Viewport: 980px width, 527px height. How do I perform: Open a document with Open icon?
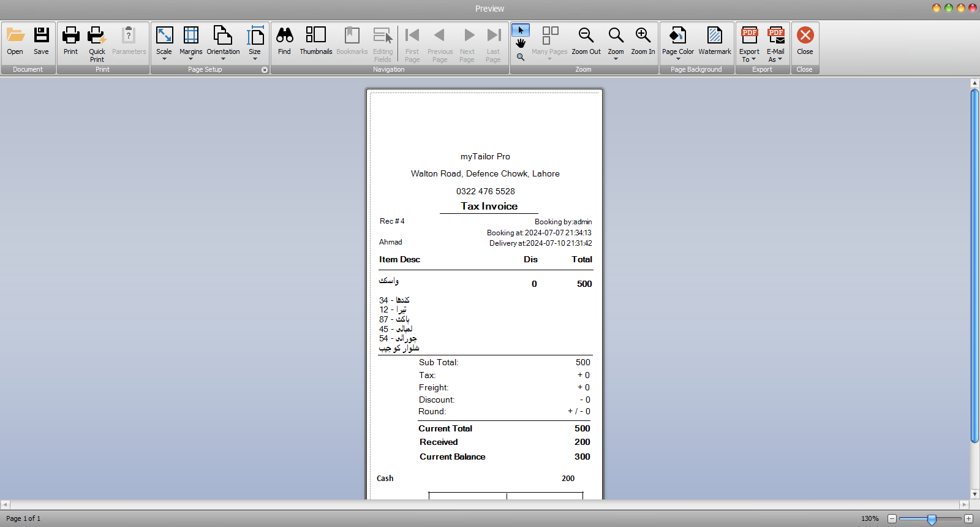pyautogui.click(x=15, y=40)
